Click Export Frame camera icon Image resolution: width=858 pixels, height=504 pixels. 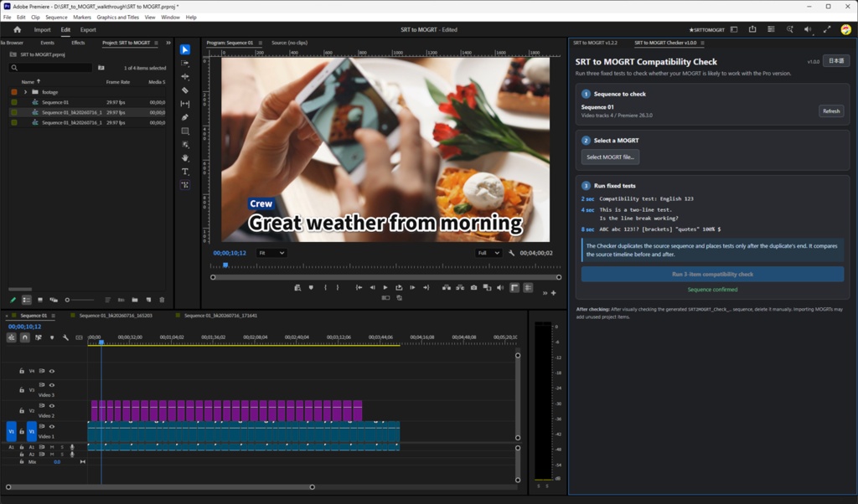tap(473, 287)
